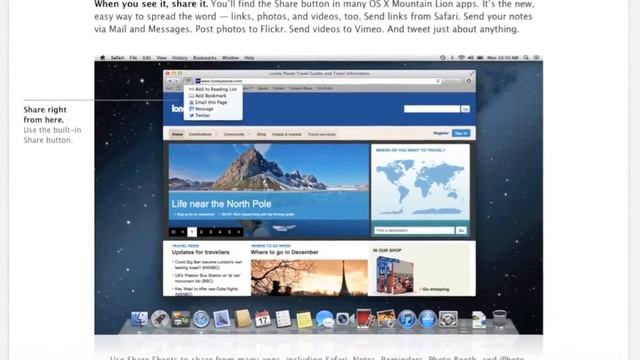Advance to next slideshow slide arrow

239,232
